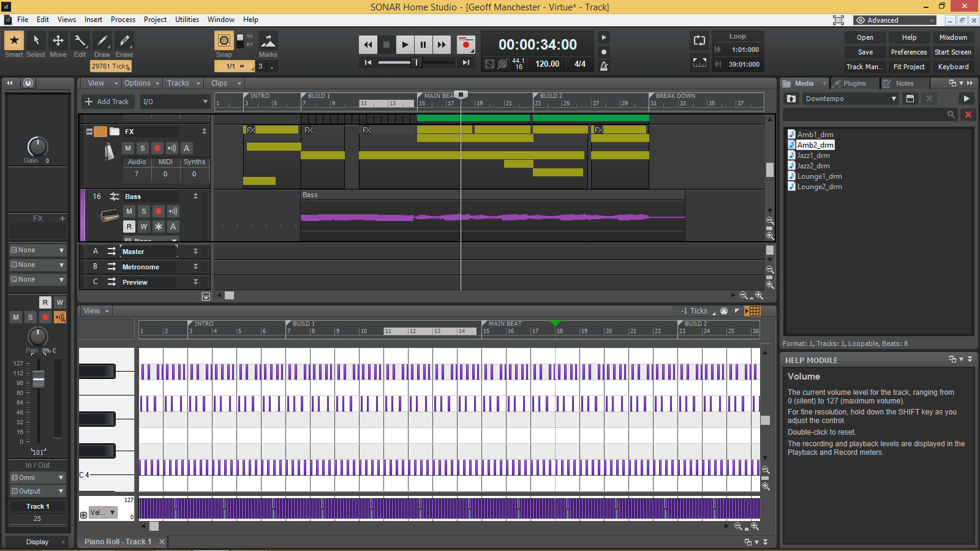The height and width of the screenshot is (551, 980).
Task: Click the Mixdown button
Action: 953,37
